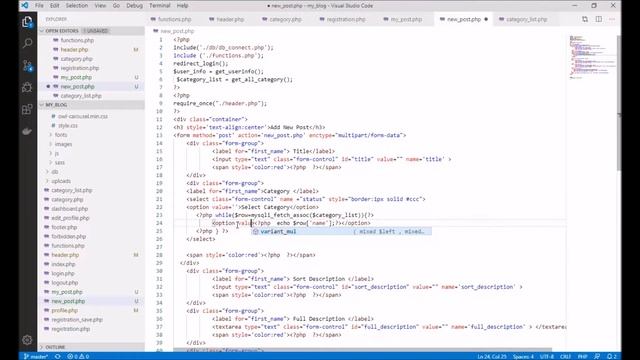Expand the uploads folder
The width and height of the screenshot is (640, 360).
click(x=61, y=181)
